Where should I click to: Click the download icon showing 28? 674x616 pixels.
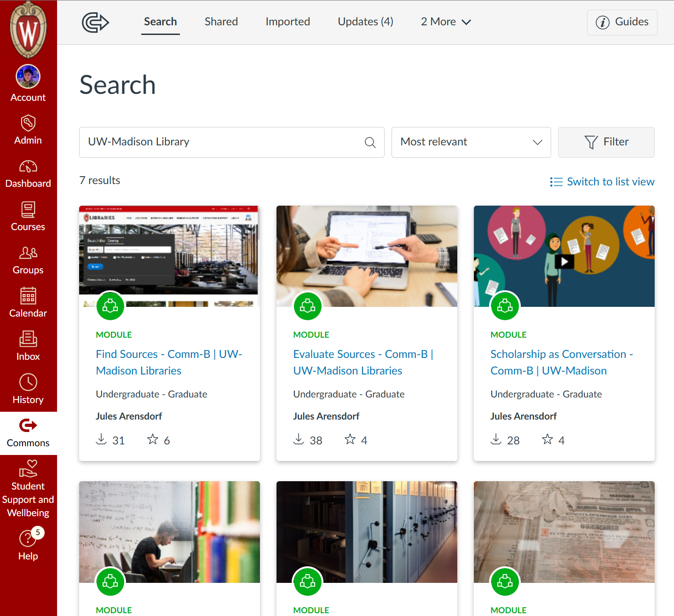[496, 439]
